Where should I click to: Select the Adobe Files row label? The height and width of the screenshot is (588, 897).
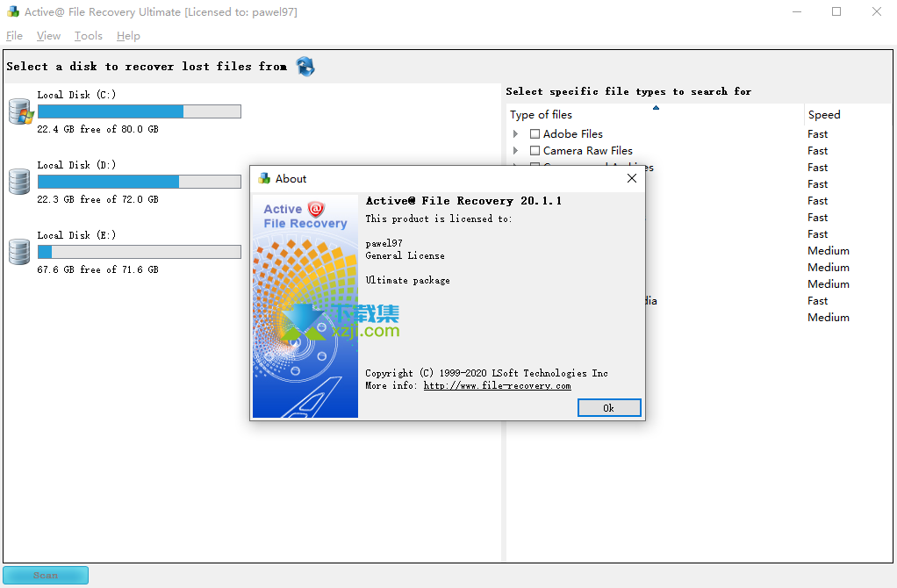(x=572, y=134)
